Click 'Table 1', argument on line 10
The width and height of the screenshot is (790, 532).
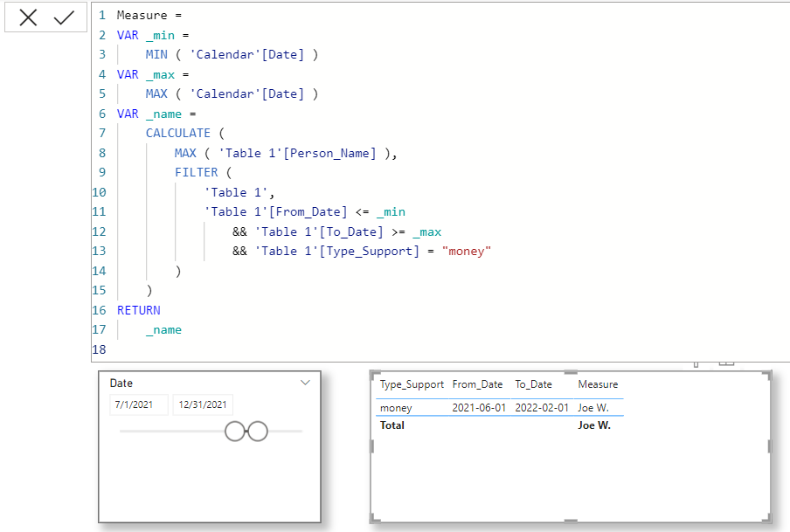[239, 192]
